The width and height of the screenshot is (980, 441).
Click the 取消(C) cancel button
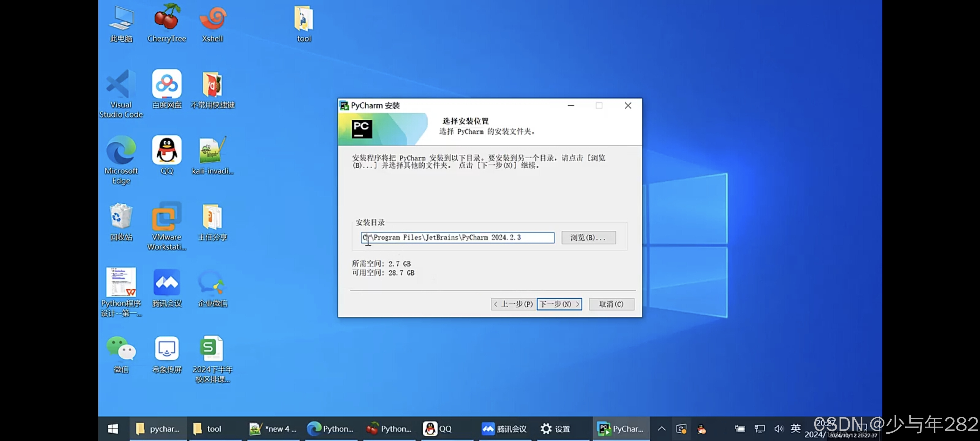point(611,304)
